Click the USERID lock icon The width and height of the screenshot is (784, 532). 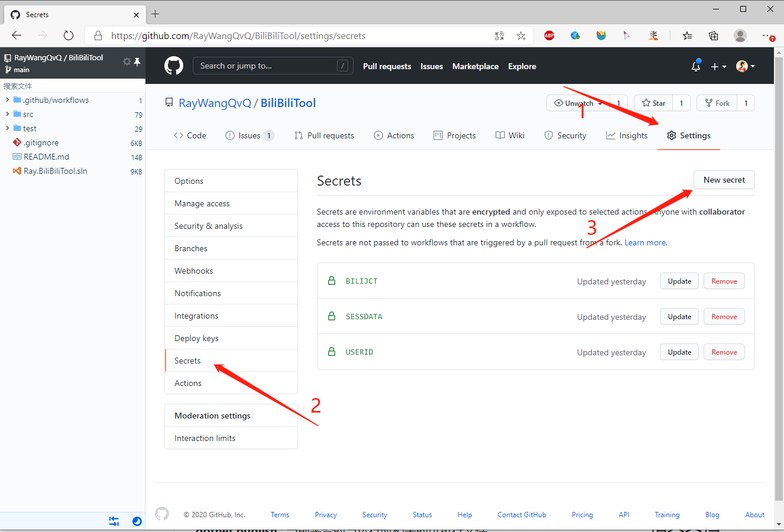pos(332,352)
